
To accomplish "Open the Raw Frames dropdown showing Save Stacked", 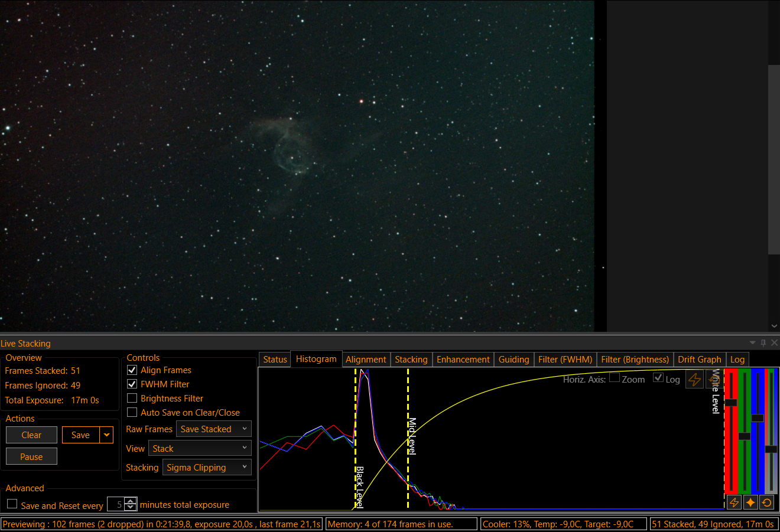I will (213, 429).
